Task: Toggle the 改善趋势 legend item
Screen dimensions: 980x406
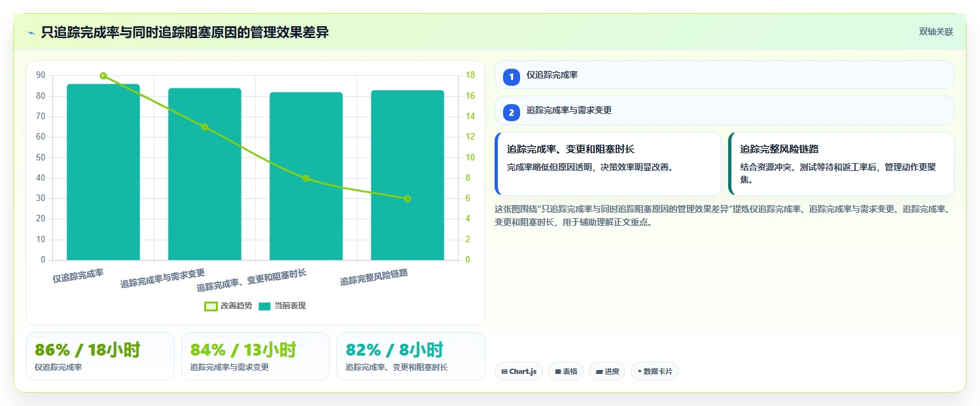Action: (228, 306)
